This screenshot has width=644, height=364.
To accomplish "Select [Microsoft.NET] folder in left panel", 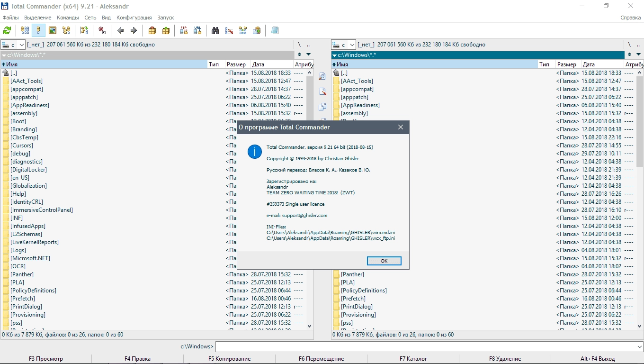I will (x=30, y=258).
